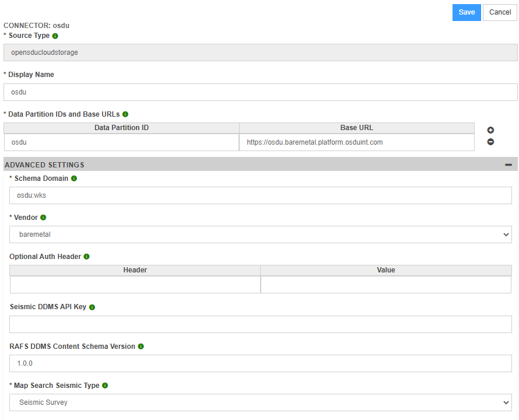Click info icon next to Data Partition IDs label
This screenshot has height=420, width=519.
125,114
